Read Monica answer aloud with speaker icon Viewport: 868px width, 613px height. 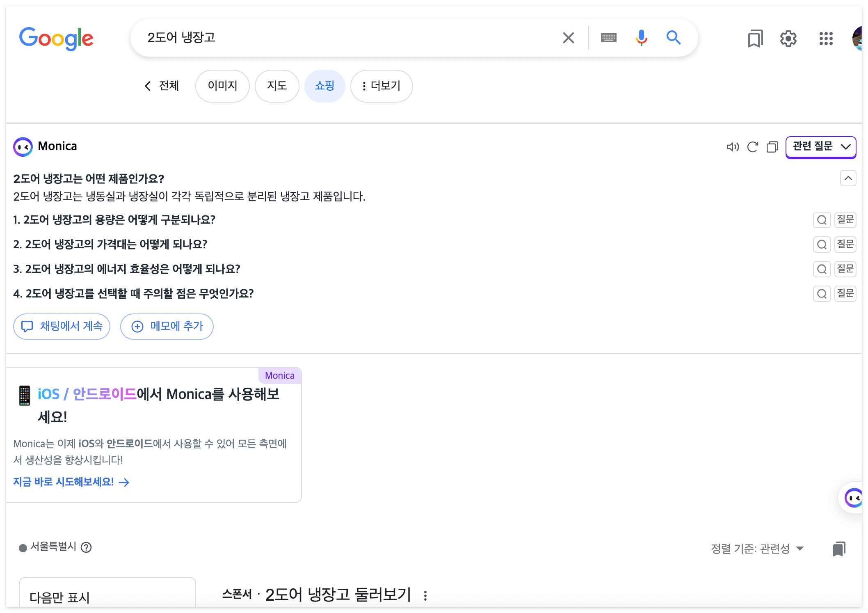733,147
